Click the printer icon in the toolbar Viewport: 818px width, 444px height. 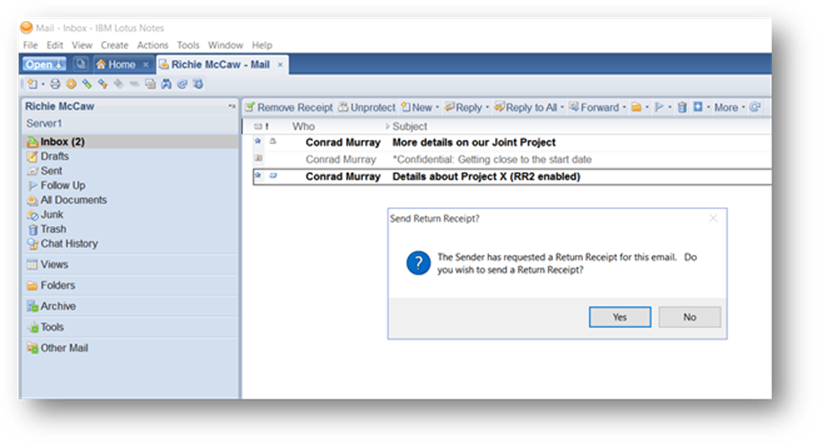[x=55, y=84]
